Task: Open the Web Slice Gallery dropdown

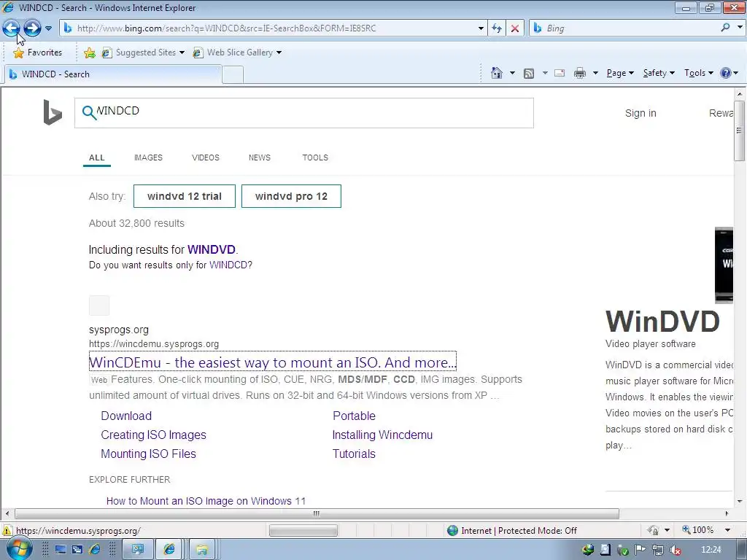Action: click(x=237, y=52)
